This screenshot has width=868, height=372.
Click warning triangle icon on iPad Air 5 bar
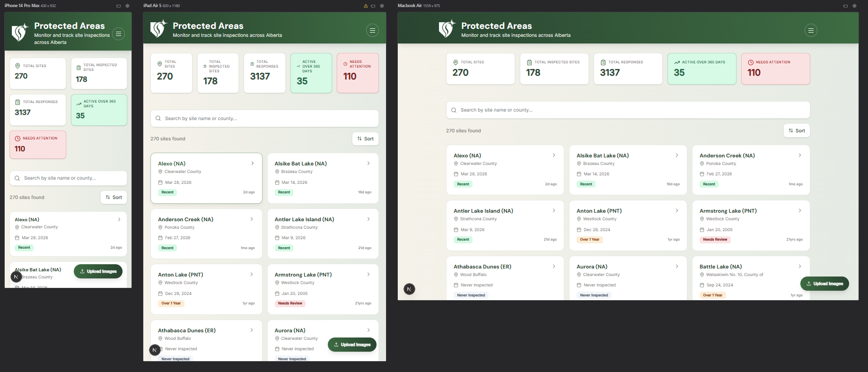point(365,6)
